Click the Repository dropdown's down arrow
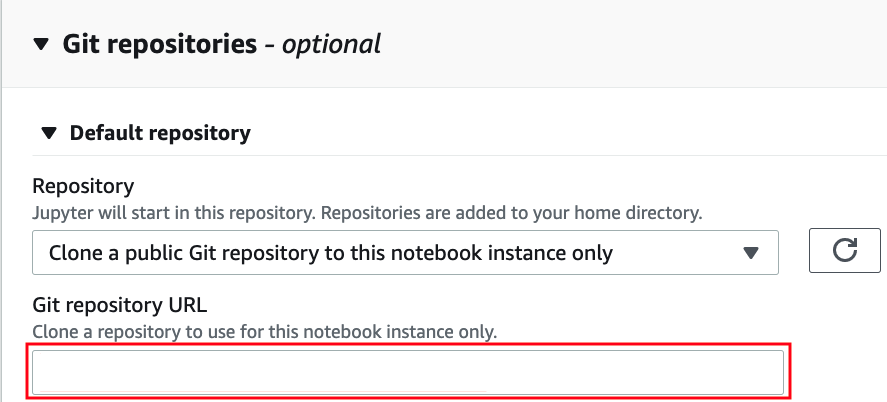887x402 pixels. click(751, 253)
